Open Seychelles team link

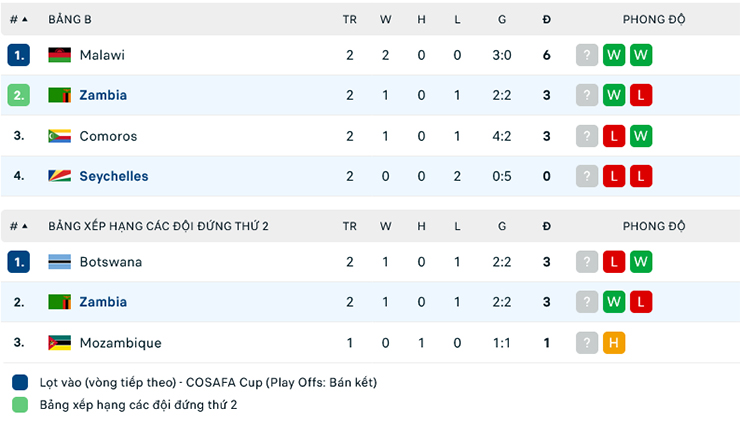point(114,176)
